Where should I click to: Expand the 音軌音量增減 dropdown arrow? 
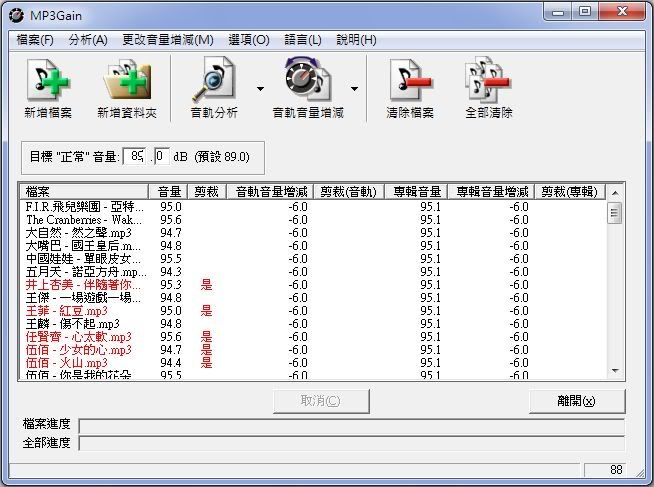click(354, 89)
